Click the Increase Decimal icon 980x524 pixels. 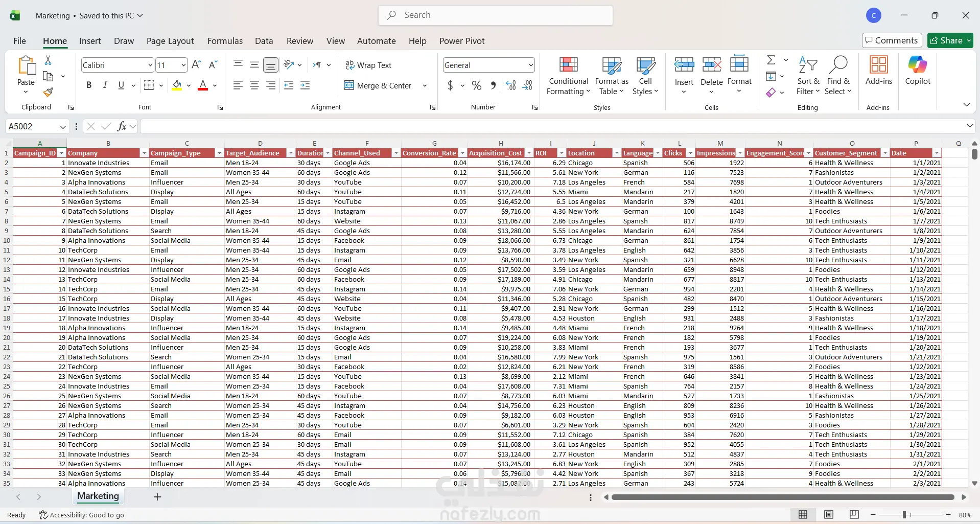[511, 85]
